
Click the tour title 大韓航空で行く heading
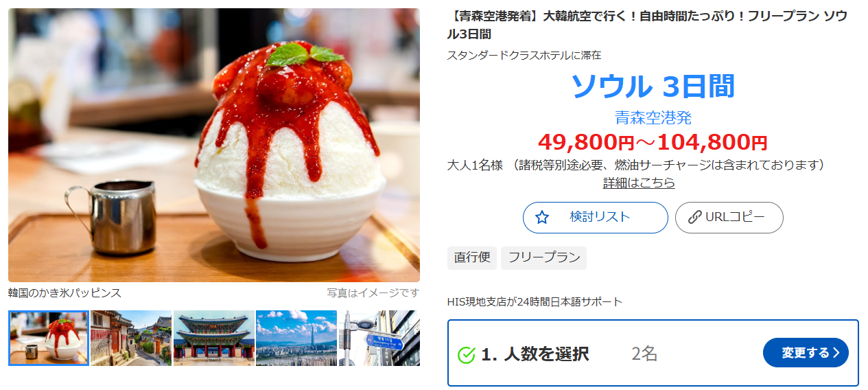[x=647, y=25]
